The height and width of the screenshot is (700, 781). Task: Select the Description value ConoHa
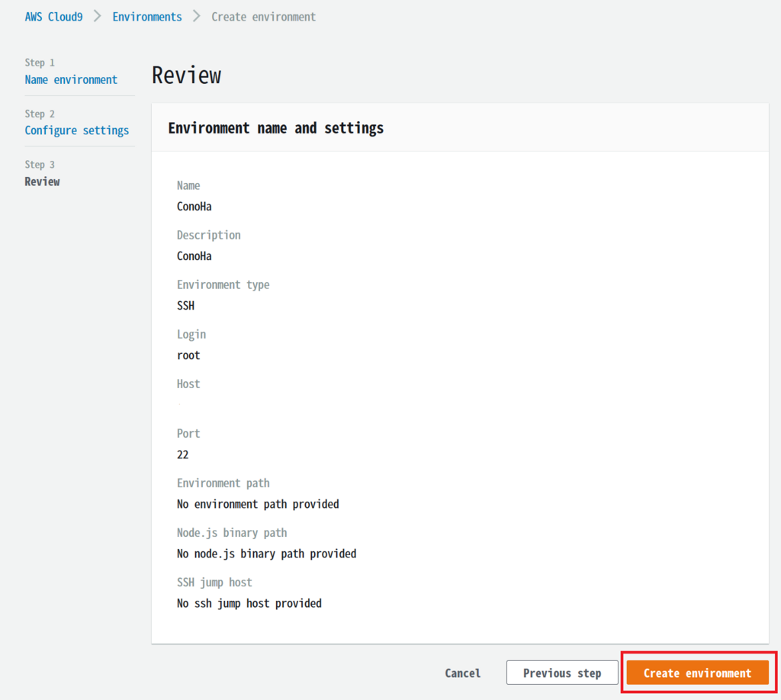194,256
